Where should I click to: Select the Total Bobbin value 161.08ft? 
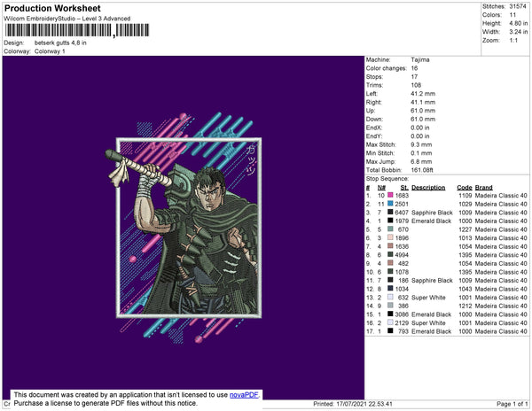422,170
